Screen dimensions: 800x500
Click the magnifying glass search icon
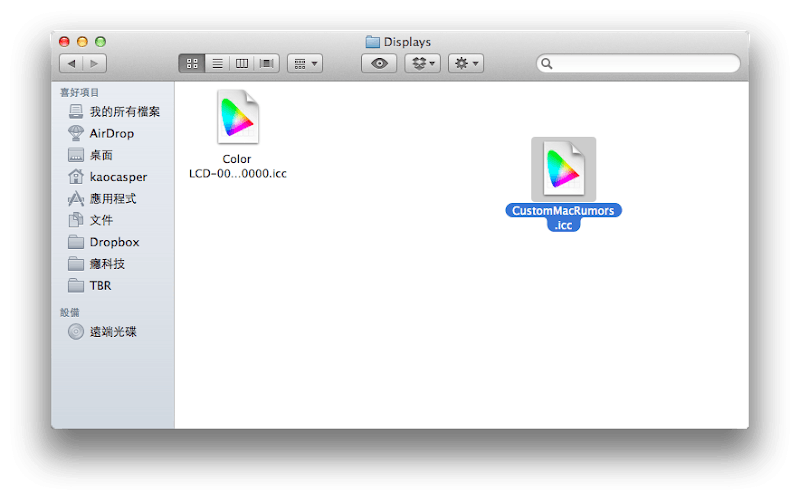point(546,64)
